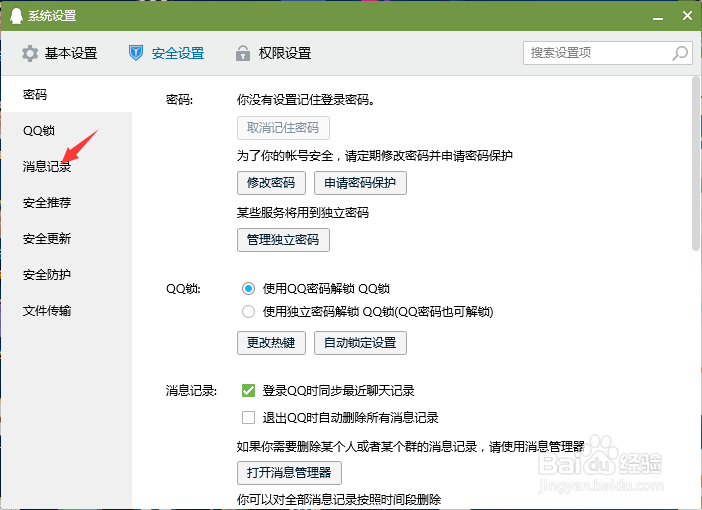Click the 自动锁定设置 button
This screenshot has height=510, width=702.
(x=360, y=343)
